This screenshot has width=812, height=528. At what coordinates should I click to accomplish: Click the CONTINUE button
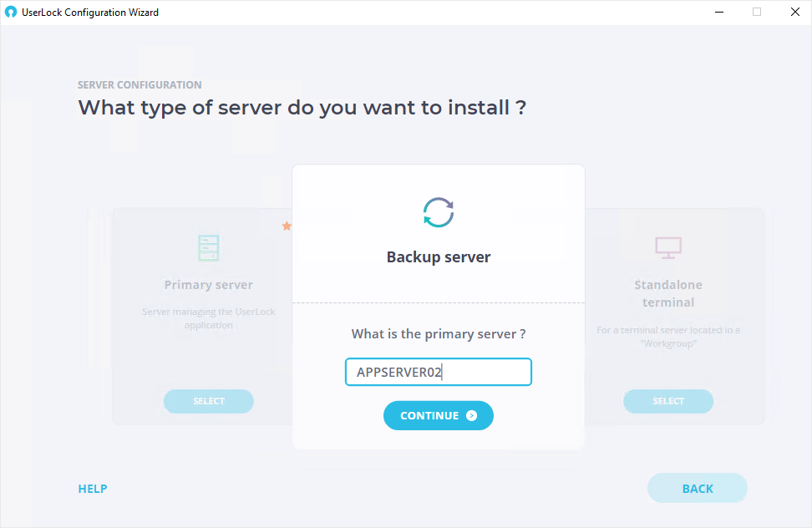438,416
